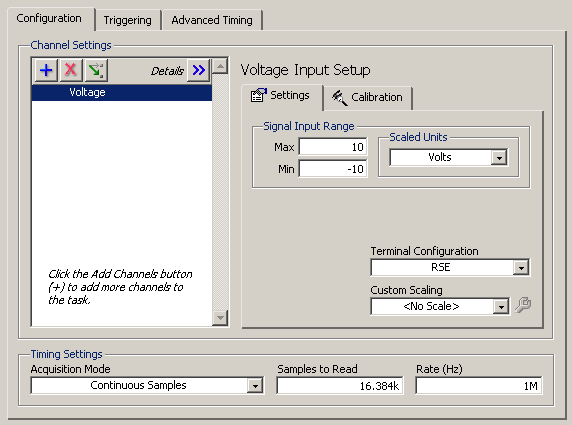Select the Voltage channel in the list
Viewport: 572px width, 425px height.
point(122,92)
